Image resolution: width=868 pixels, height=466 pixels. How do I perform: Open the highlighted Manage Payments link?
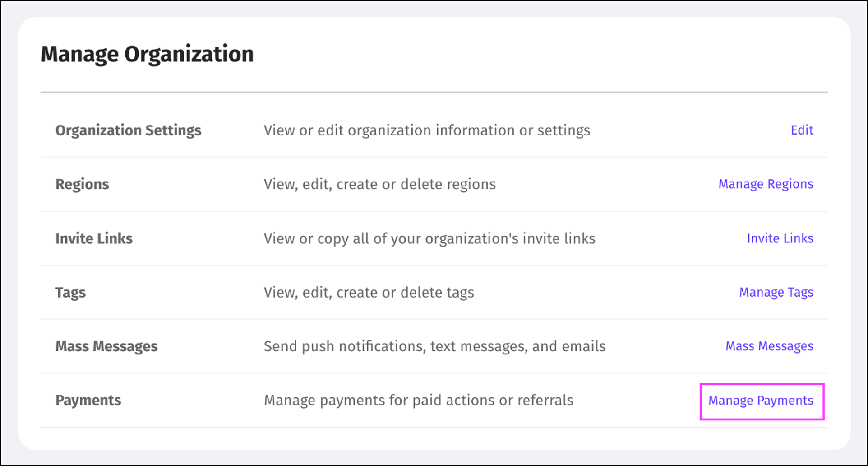pyautogui.click(x=761, y=401)
